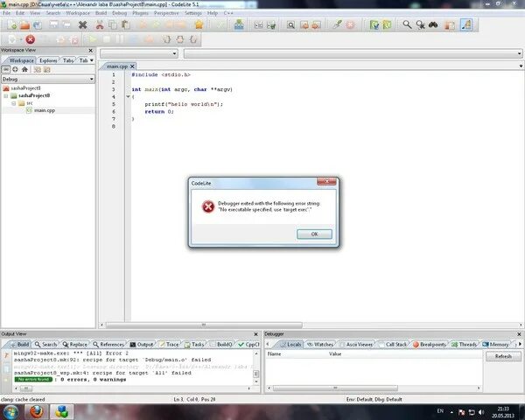Click the Find magnifier box icon
Image resolution: width=525 pixels, height=420 pixels.
point(291,25)
